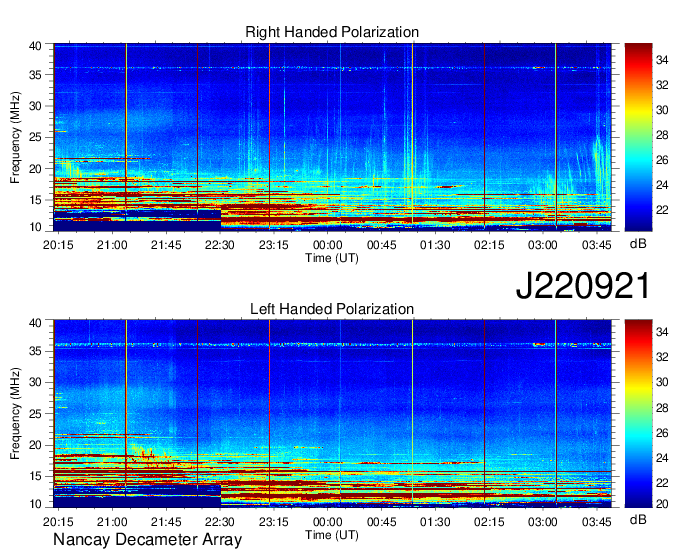Click the right-handed polarization color bar
The image size is (680, 552).
(638, 137)
